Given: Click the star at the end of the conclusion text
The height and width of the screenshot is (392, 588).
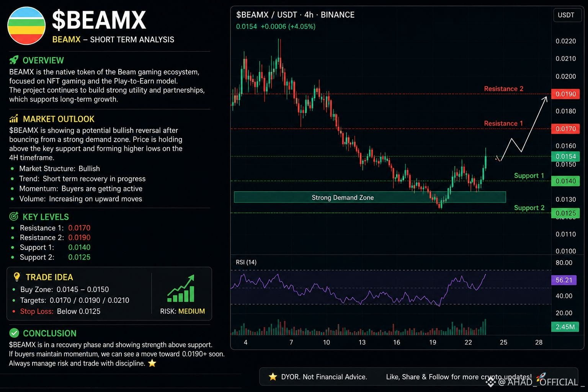Looking at the screenshot, I should (x=152, y=363).
